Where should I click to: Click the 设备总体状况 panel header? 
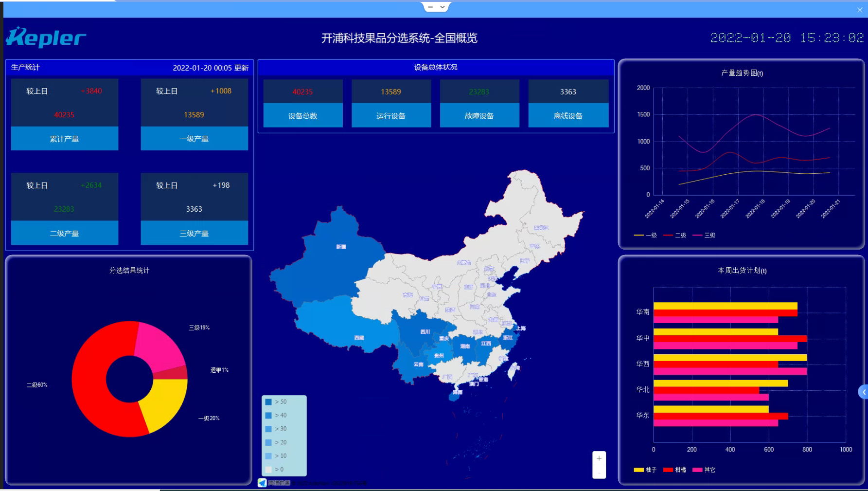436,67
